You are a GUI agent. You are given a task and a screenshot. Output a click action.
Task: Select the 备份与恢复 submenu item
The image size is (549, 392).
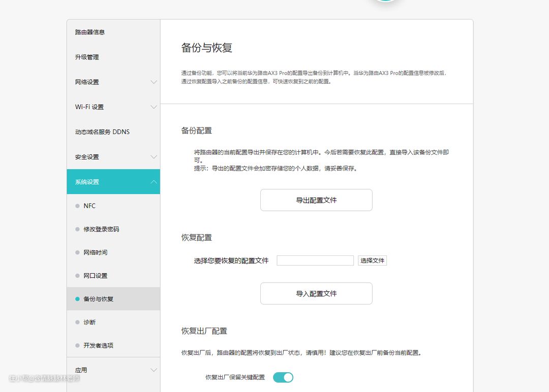coord(98,299)
